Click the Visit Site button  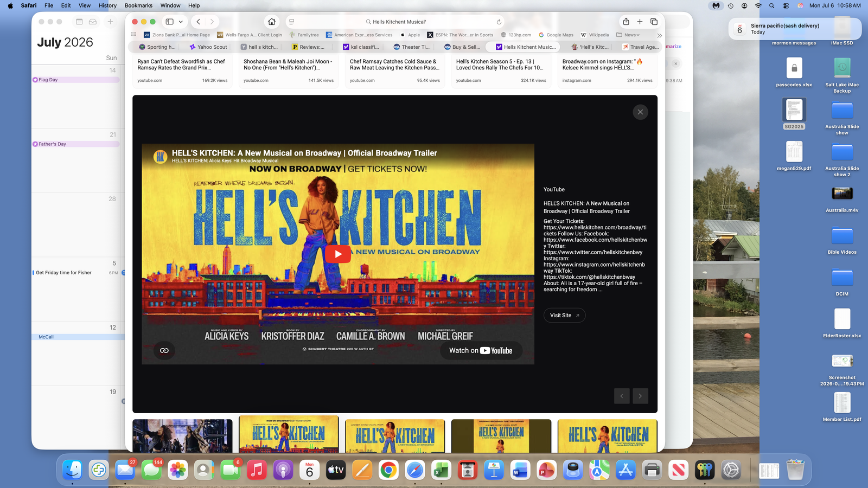click(x=564, y=316)
